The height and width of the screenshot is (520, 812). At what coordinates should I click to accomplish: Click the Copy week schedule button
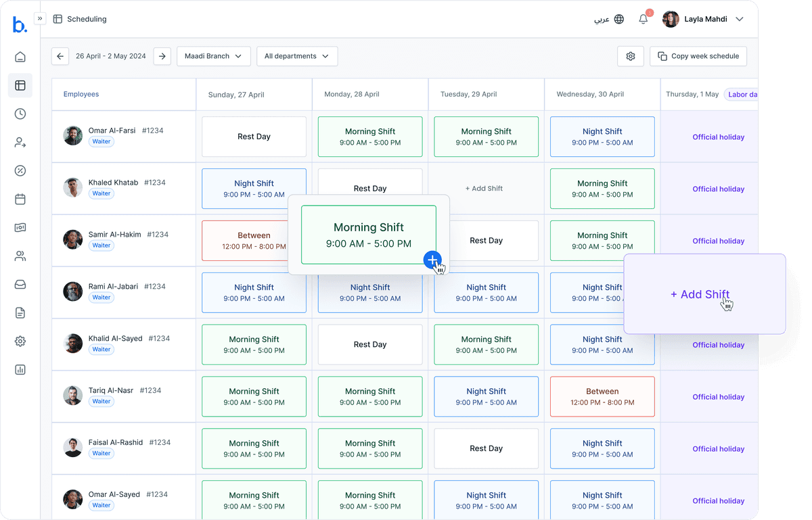(698, 56)
